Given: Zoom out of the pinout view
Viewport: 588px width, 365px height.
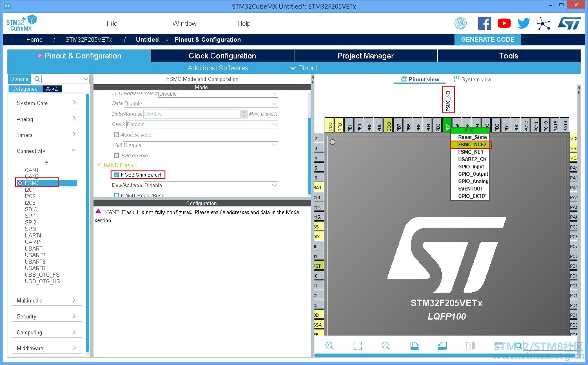Looking at the screenshot, I should click(x=385, y=346).
